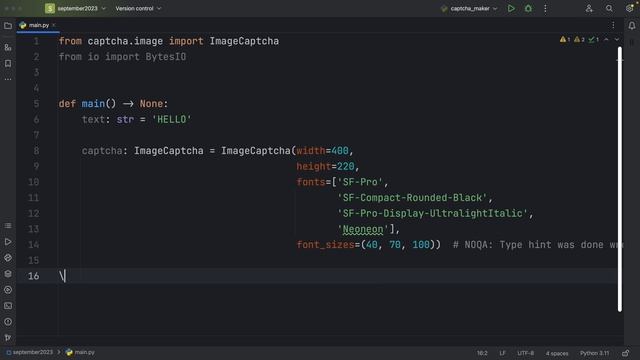
Task: Click 'None' return type on line 5
Action: click(x=151, y=104)
